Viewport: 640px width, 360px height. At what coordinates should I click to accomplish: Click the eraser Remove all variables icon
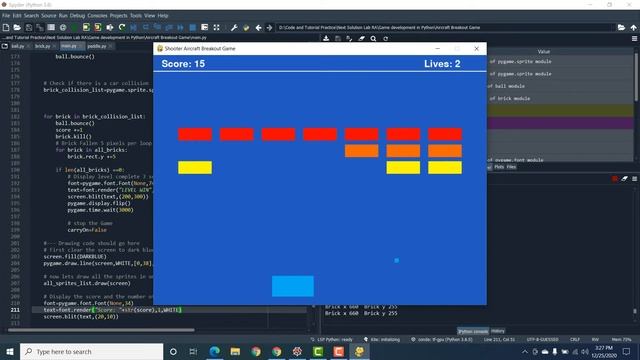pos(362,38)
